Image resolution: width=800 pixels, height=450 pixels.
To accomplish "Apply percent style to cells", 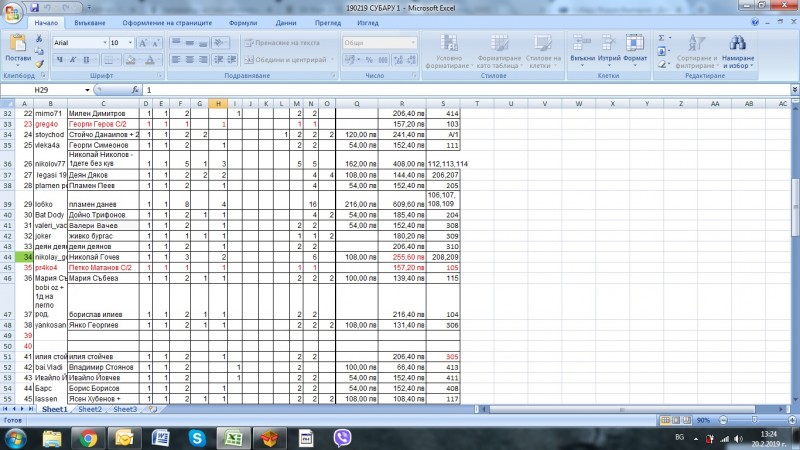I will point(369,60).
